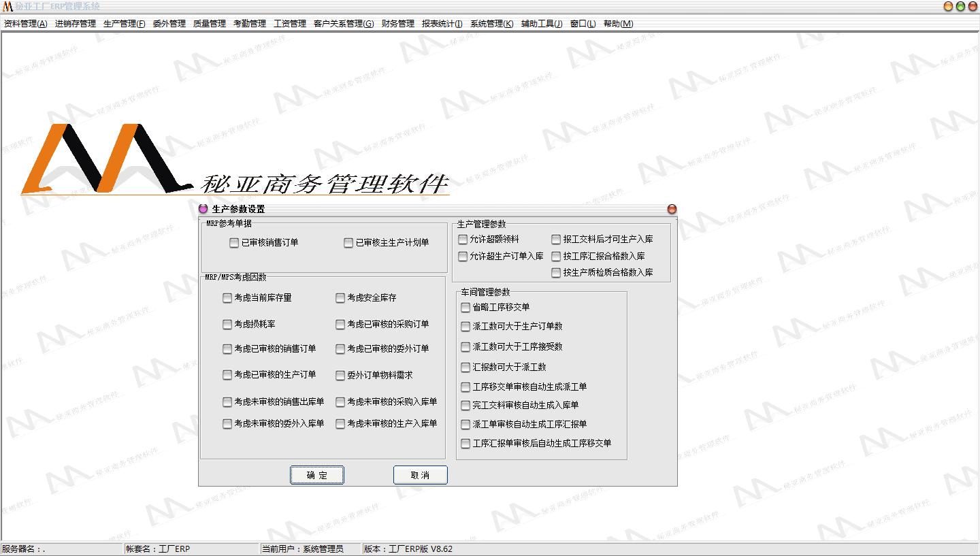The width and height of the screenshot is (980, 556).
Task: Enable 派工数可大于生产订单数 checkbox
Action: [x=465, y=326]
